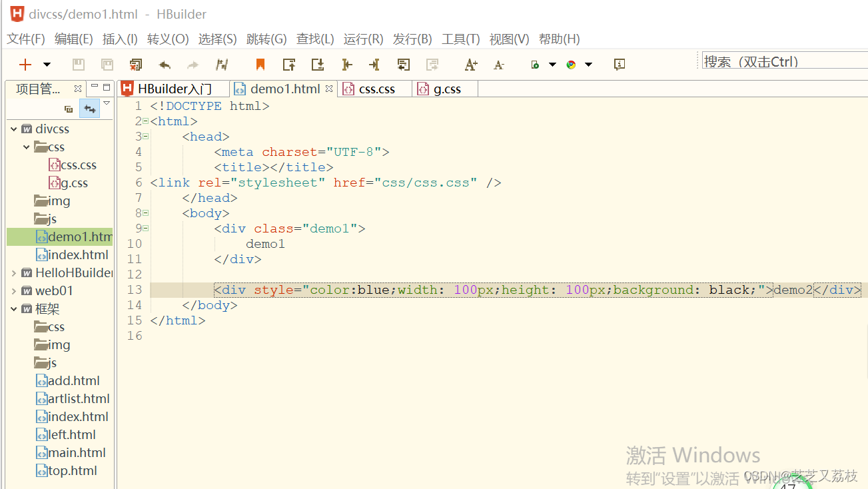Screen dimensions: 868x489
Task: Switch to the HBuilder入门 tab
Action: click(x=173, y=89)
